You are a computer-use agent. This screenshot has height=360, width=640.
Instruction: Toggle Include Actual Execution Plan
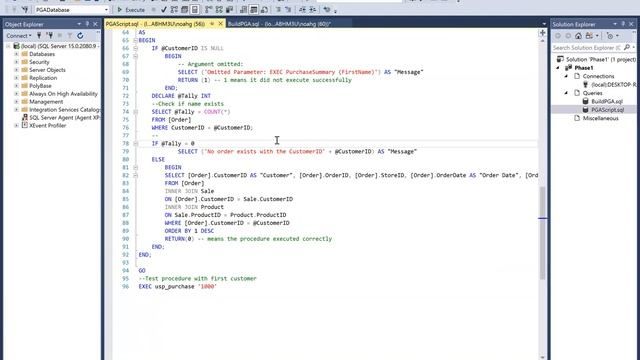209,9
